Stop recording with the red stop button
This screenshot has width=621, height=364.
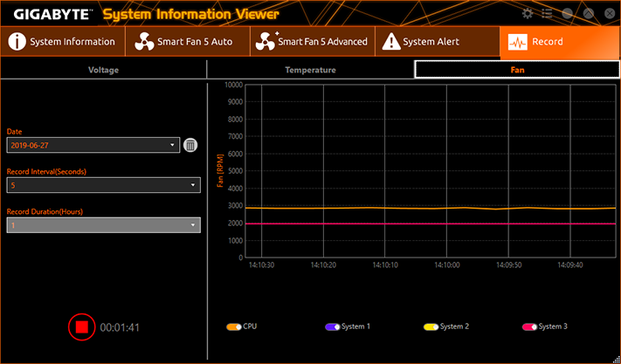click(x=81, y=327)
